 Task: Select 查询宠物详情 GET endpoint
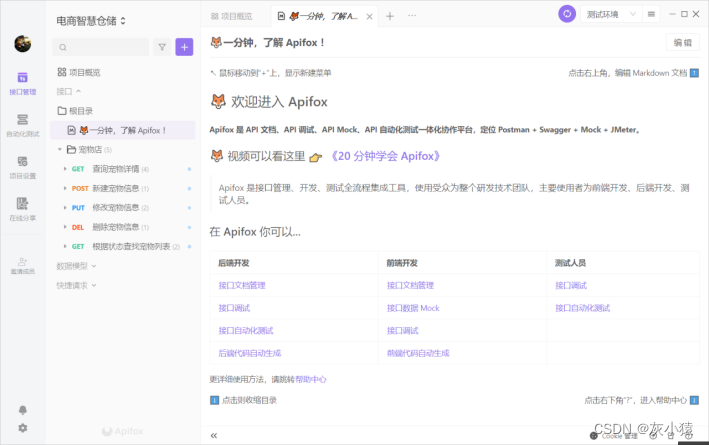[123, 169]
